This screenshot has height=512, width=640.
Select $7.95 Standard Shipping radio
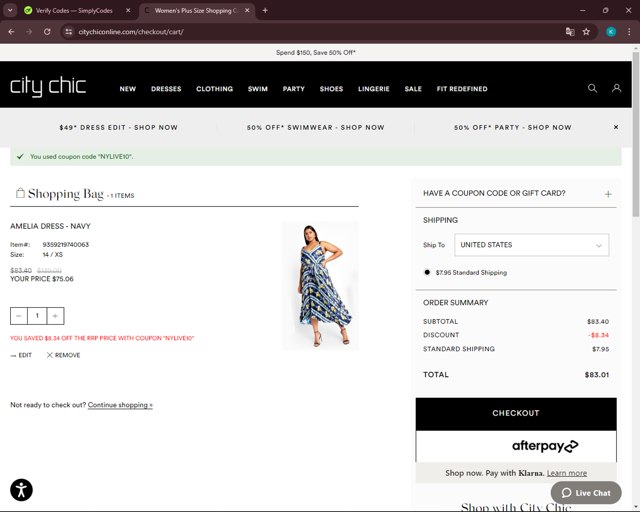coord(427,272)
